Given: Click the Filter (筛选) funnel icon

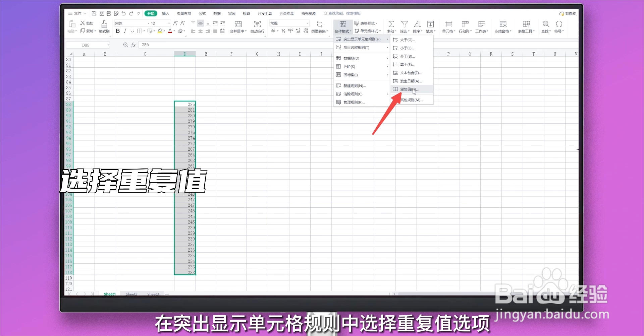Looking at the screenshot, I should click(405, 24).
